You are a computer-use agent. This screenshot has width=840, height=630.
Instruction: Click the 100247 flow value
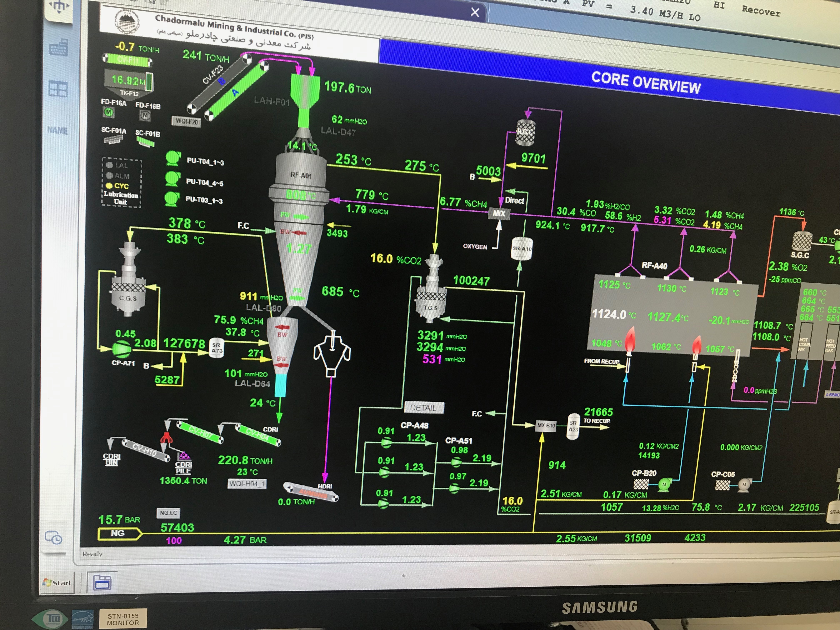471,281
